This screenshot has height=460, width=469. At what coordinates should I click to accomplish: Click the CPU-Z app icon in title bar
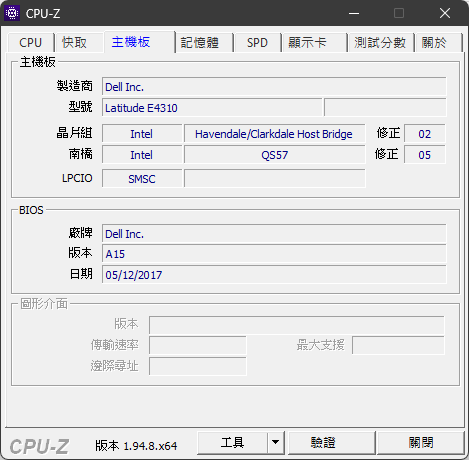point(12,13)
